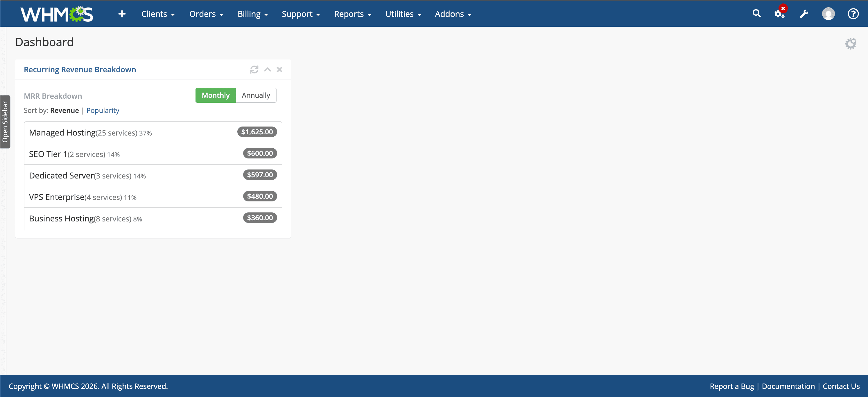The height and width of the screenshot is (397, 868).
Task: Open the help icon in the navbar
Action: [x=853, y=14]
